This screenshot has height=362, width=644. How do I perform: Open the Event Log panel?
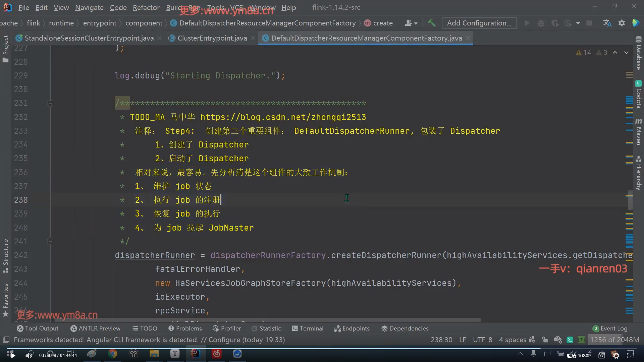(610, 328)
